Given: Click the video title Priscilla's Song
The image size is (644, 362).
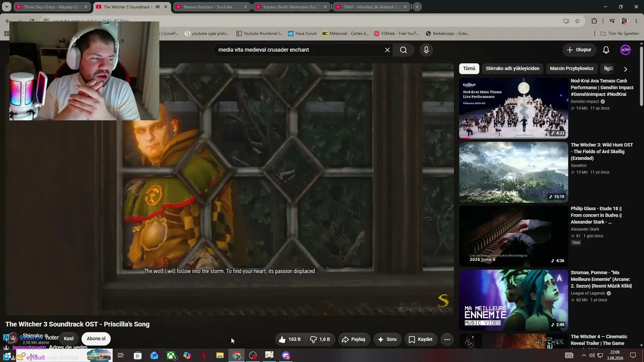Looking at the screenshot, I should (77, 324).
